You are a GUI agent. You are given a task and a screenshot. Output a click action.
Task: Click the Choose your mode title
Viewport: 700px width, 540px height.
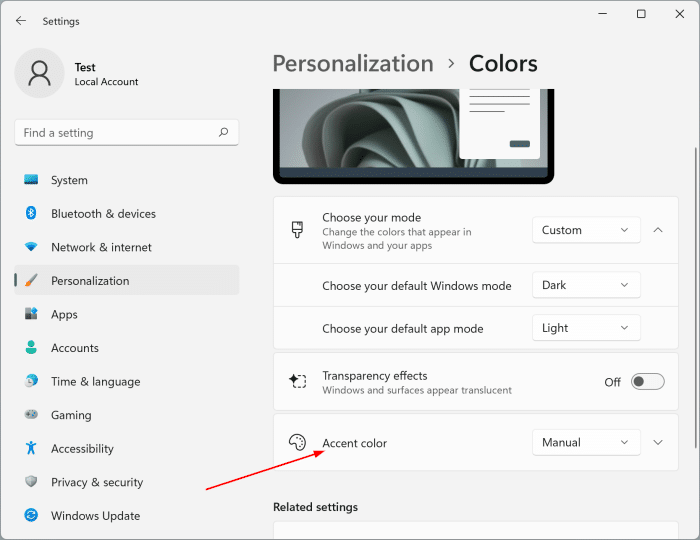371,217
